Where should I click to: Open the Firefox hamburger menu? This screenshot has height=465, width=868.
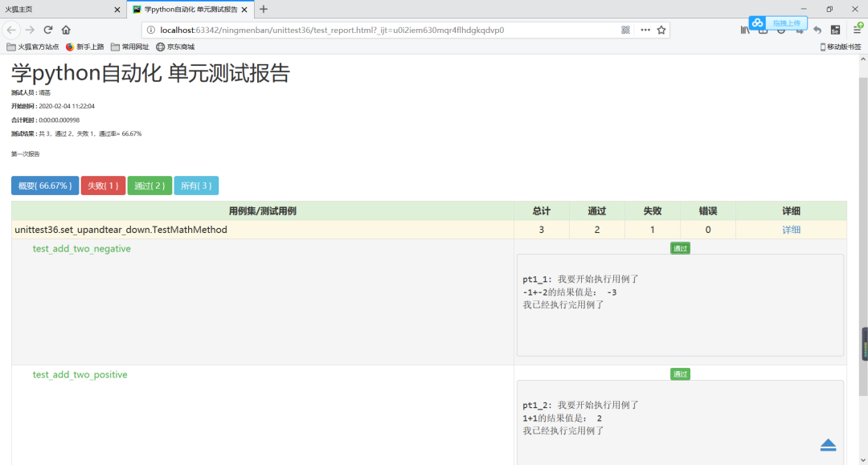click(x=857, y=30)
